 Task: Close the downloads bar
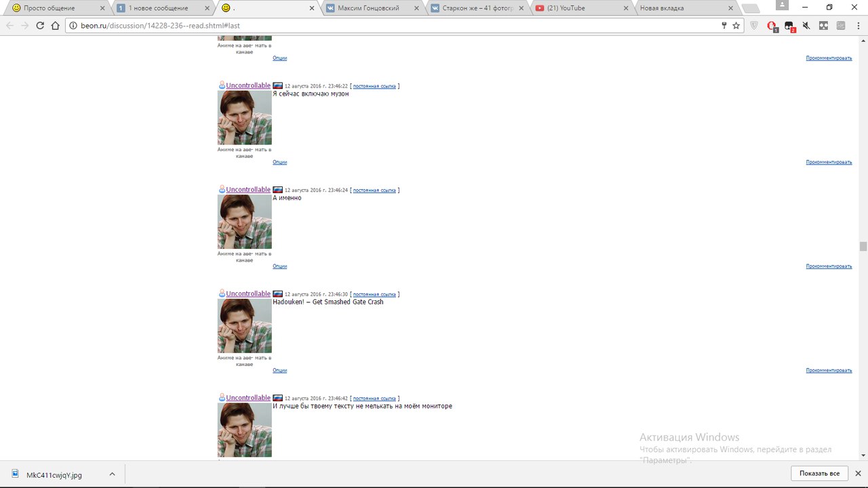click(x=858, y=474)
